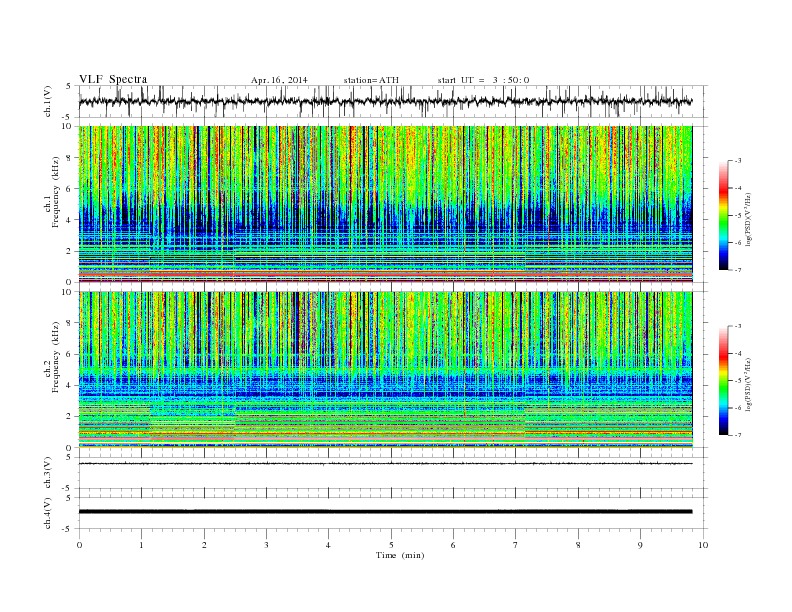This screenshot has width=792, height=612.
Task: Select the "start UT = 3:50:0" text
Action: [x=483, y=80]
